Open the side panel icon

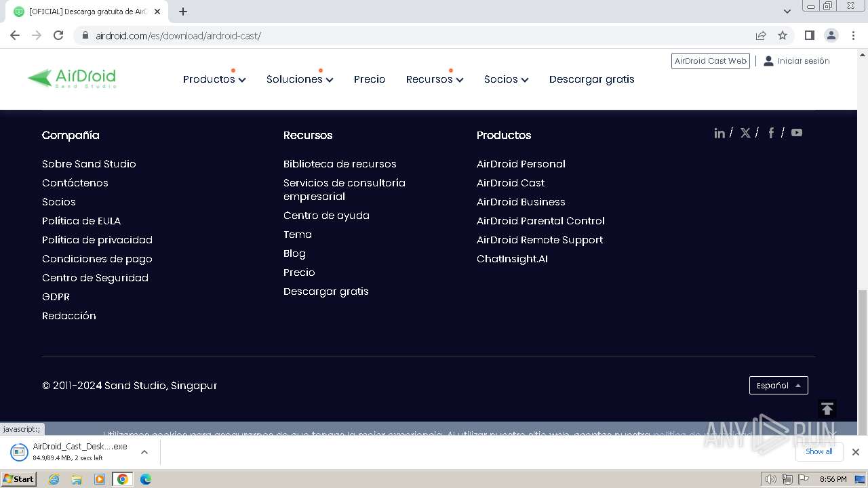(x=809, y=35)
